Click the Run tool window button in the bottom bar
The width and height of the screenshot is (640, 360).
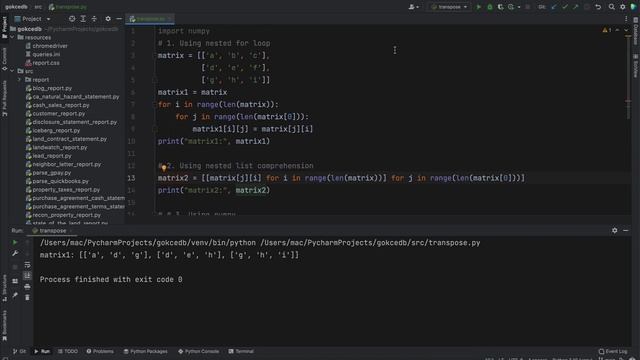click(x=42, y=351)
